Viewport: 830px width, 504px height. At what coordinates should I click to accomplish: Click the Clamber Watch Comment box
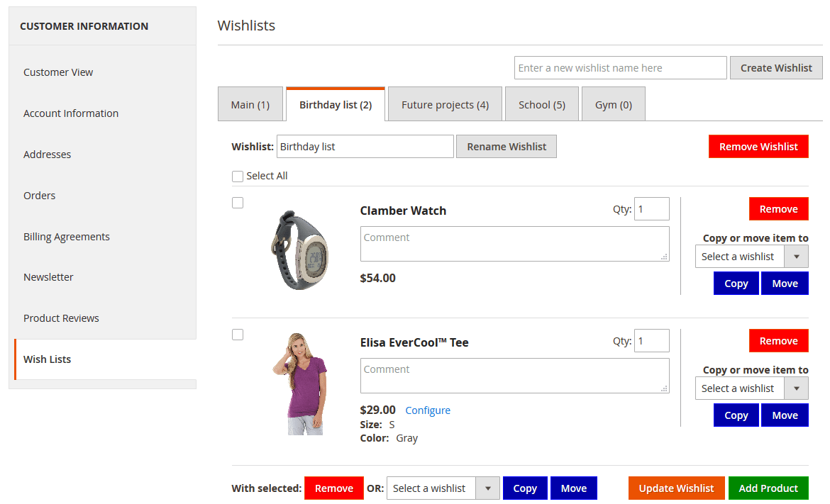(x=514, y=244)
